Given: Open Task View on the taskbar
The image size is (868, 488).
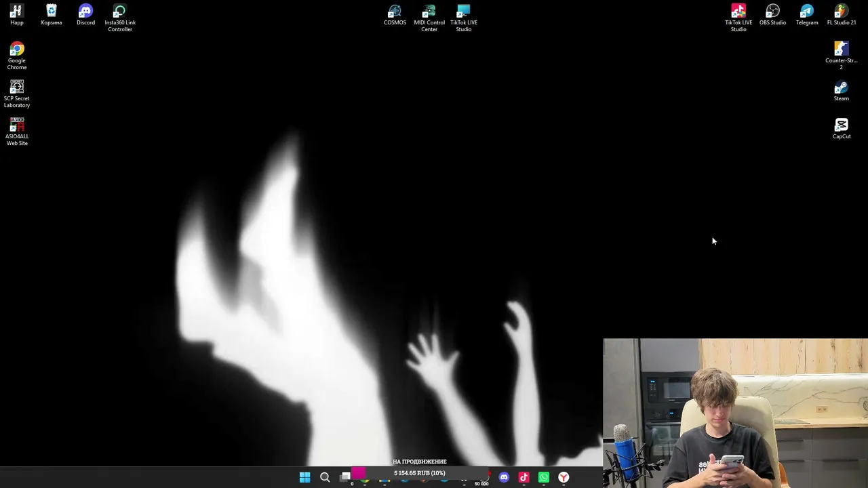Looking at the screenshot, I should pyautogui.click(x=345, y=477).
